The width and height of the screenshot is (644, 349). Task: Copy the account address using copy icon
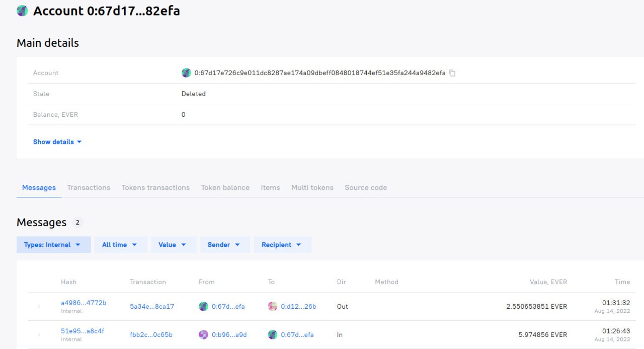click(452, 73)
